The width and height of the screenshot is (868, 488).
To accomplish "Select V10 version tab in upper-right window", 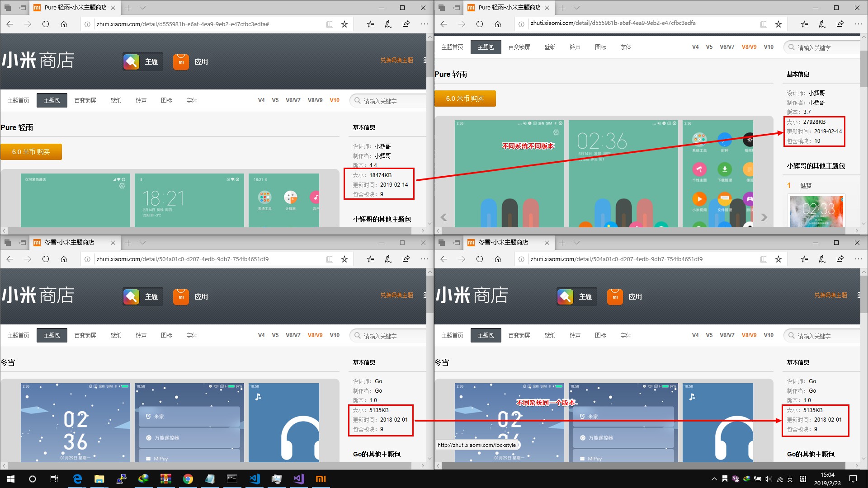I will 769,47.
